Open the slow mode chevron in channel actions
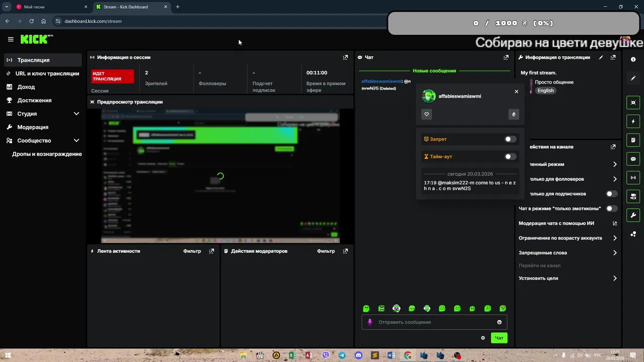 (615, 164)
